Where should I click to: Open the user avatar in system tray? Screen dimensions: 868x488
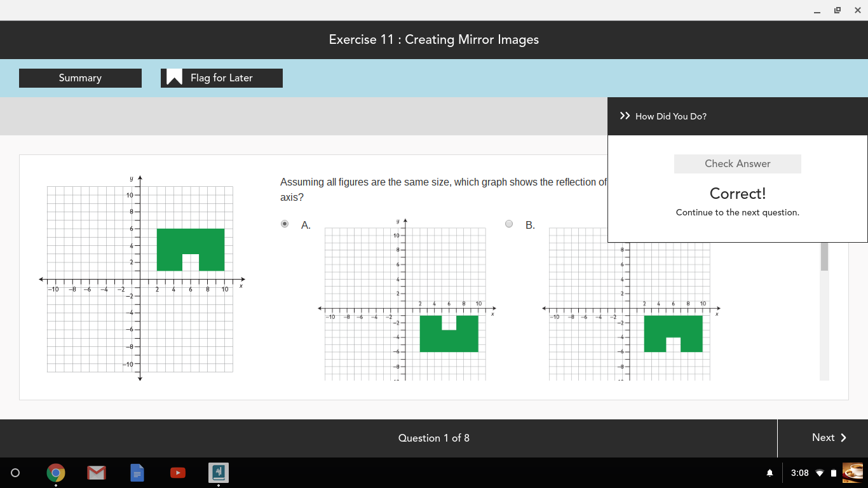[x=853, y=473]
